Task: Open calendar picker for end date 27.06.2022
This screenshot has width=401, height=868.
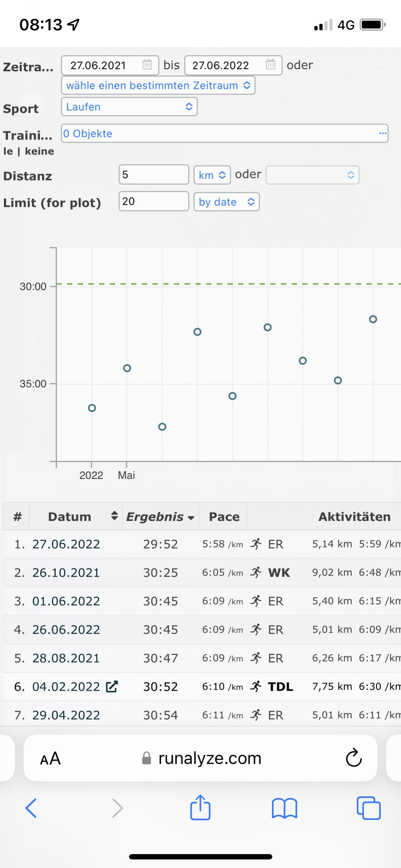Action: pyautogui.click(x=270, y=65)
